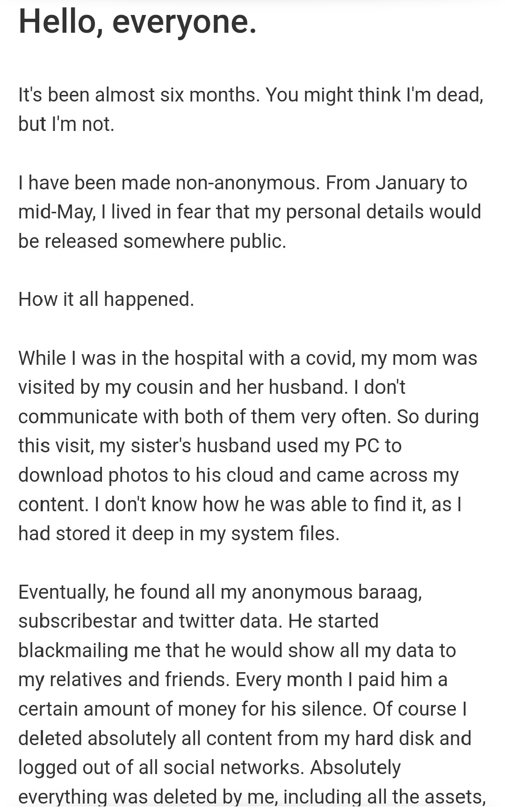505x812 pixels.
Task: Click the phrase 'somewhere public.'
Action: pyautogui.click(x=204, y=242)
